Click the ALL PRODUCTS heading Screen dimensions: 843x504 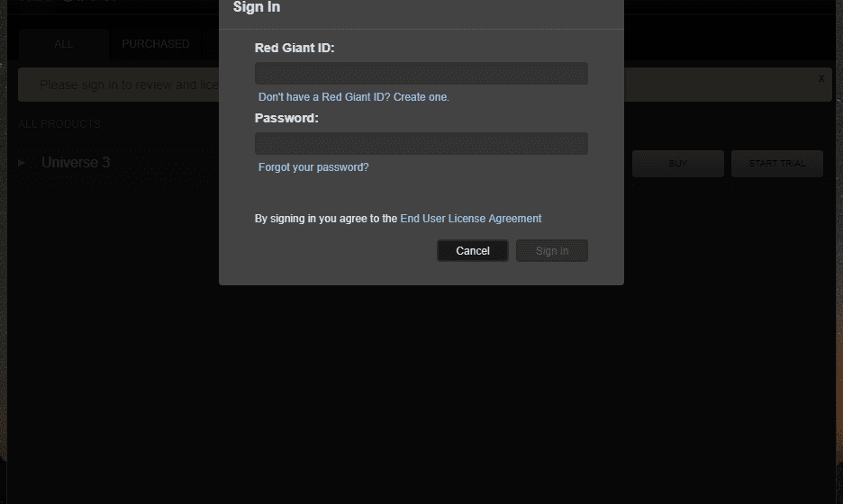(59, 124)
